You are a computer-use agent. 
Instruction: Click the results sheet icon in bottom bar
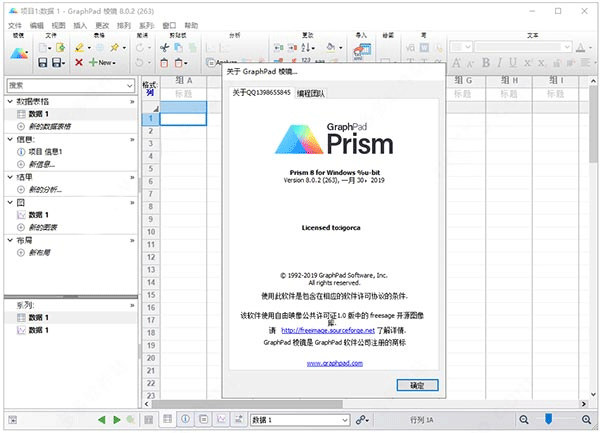pos(204,419)
